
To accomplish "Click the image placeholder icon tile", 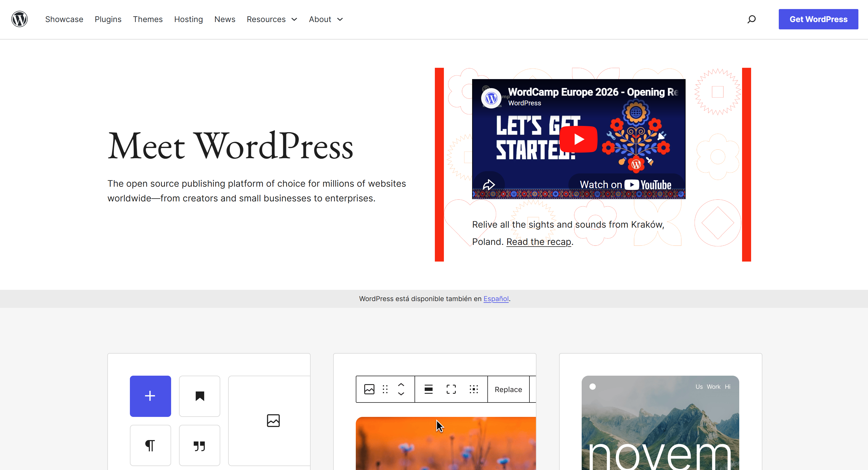I will [x=273, y=421].
